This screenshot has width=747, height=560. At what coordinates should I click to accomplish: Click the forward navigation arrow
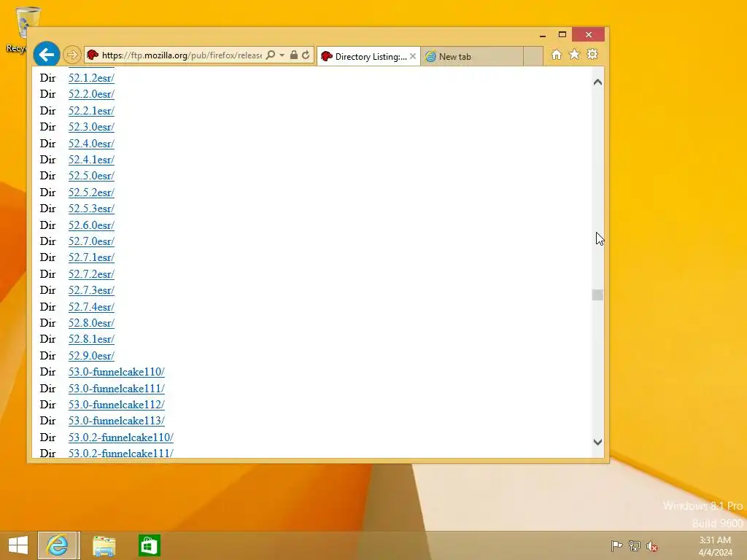point(72,55)
